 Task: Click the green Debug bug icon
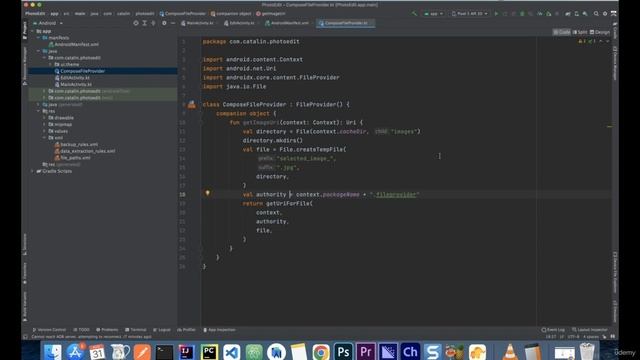522,14
